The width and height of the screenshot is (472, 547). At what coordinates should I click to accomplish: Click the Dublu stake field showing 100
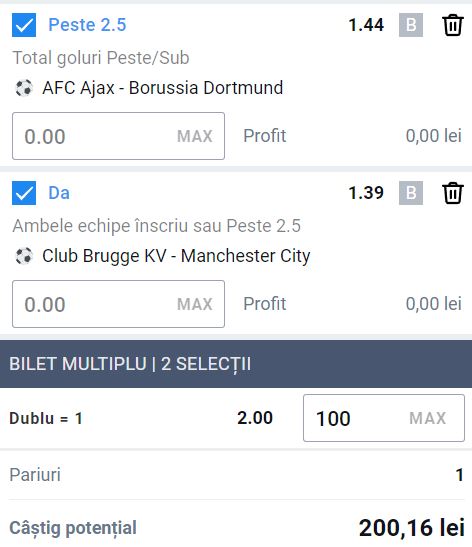click(x=384, y=418)
